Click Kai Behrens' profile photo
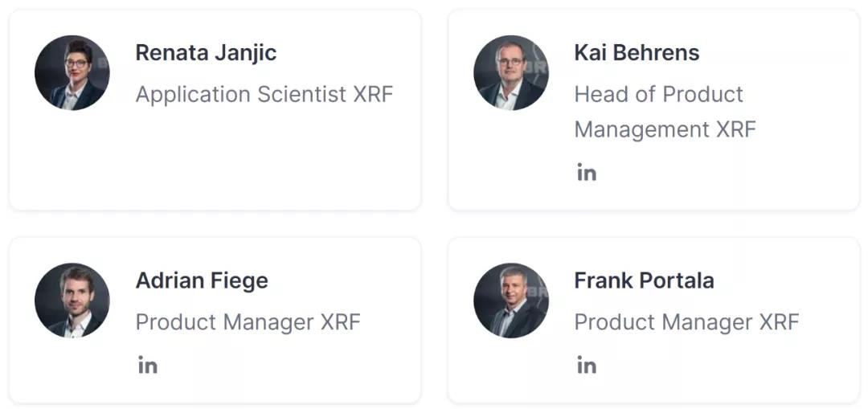 coord(511,72)
